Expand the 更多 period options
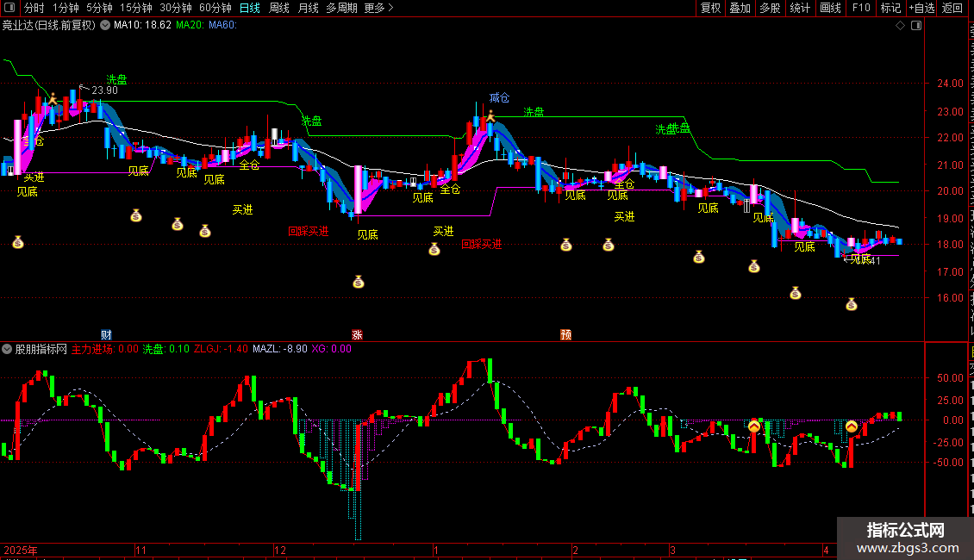The height and width of the screenshot is (560, 974). pyautogui.click(x=378, y=8)
